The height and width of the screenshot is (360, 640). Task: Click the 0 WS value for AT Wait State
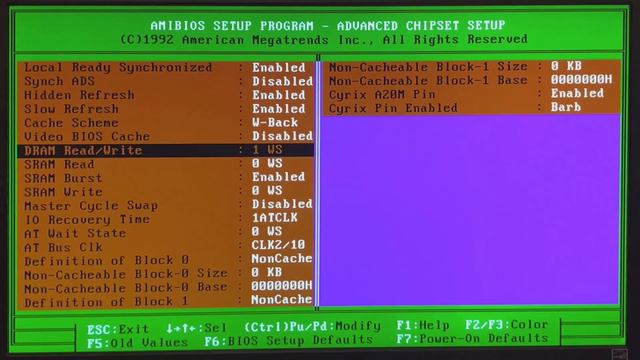point(267,231)
